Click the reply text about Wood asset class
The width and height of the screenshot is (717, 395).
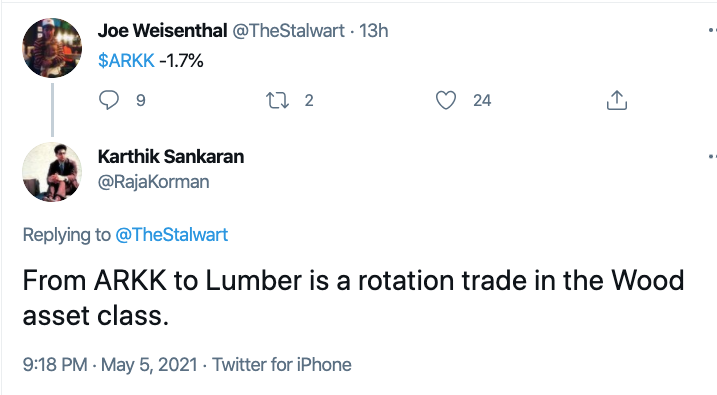point(353,298)
